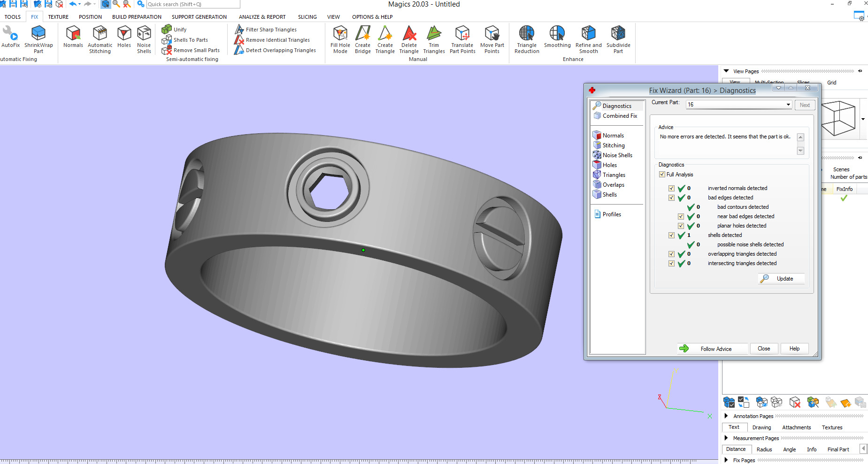The width and height of the screenshot is (868, 464).
Task: Click Subdivide Part
Action: 618,39
